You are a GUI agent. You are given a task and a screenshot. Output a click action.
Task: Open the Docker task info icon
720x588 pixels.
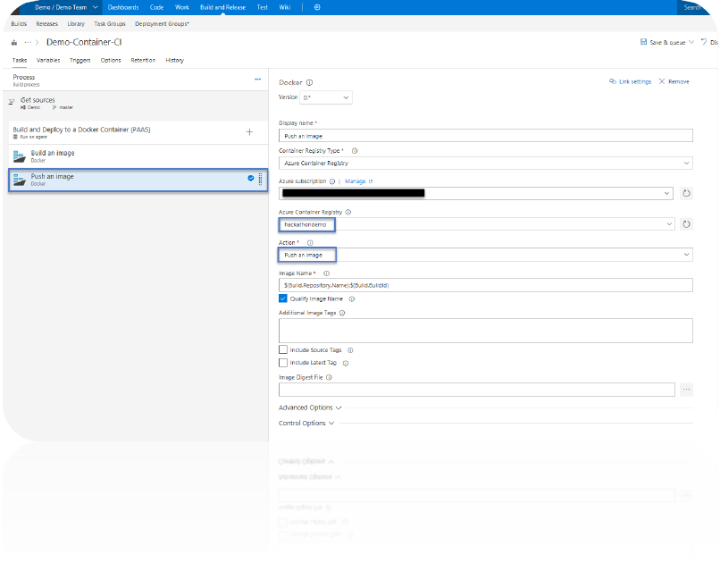pos(309,83)
